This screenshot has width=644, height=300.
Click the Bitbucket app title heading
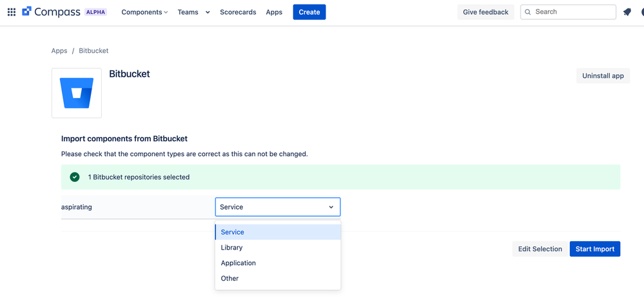[130, 74]
